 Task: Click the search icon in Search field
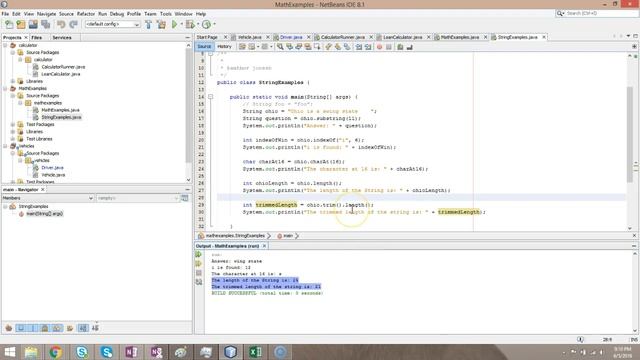tap(560, 13)
